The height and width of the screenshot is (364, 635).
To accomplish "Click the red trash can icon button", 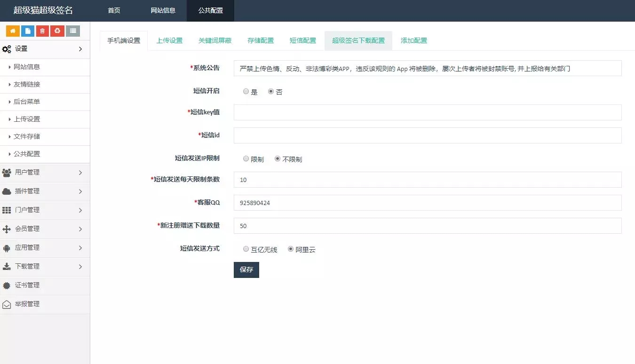I will coord(43,31).
